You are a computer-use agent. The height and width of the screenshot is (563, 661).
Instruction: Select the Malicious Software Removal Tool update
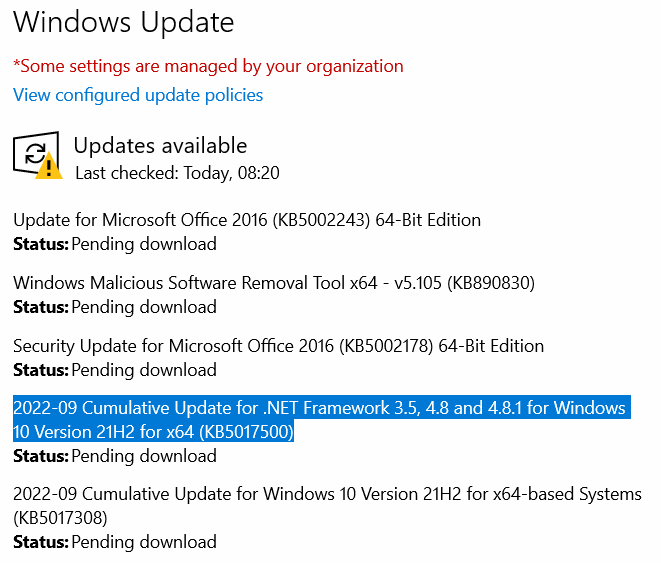274,283
